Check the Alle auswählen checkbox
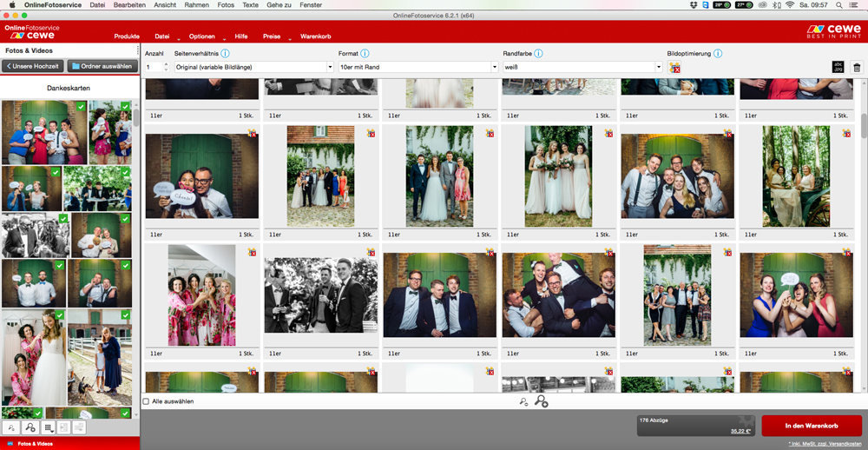The image size is (868, 450). pos(146,401)
